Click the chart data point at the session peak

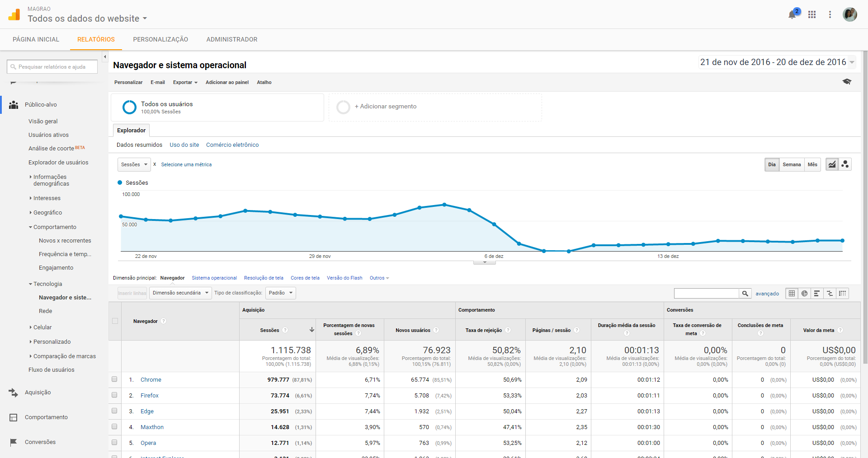pos(444,205)
